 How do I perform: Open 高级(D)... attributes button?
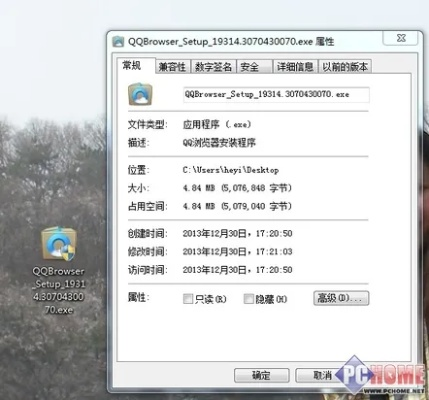[341, 298]
